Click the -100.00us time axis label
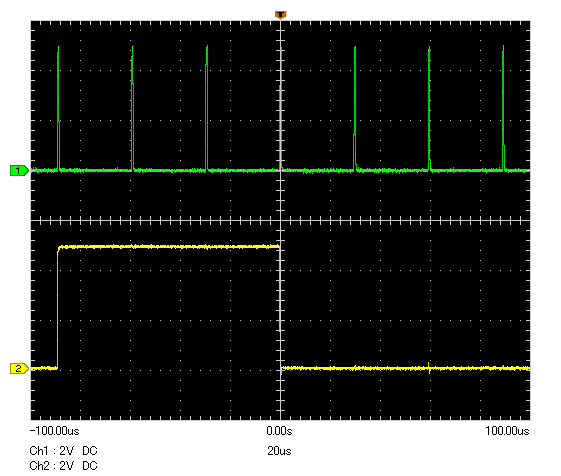561x476 pixels. (x=54, y=431)
